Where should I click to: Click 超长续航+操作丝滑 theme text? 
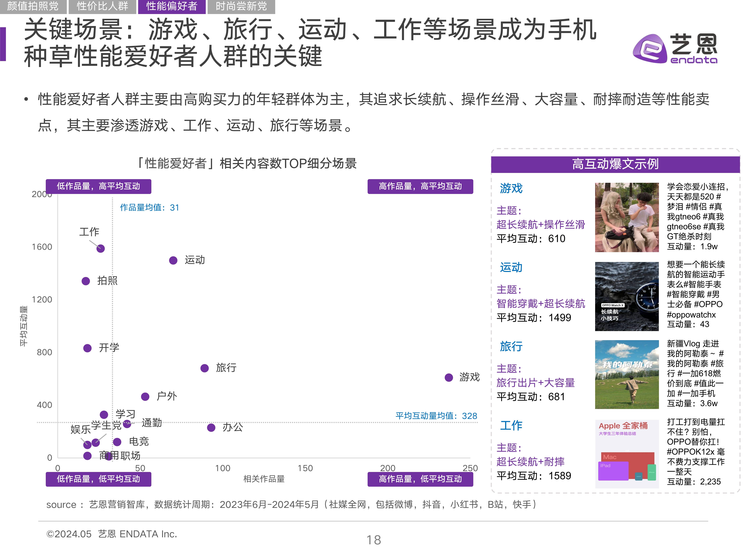[x=541, y=225]
